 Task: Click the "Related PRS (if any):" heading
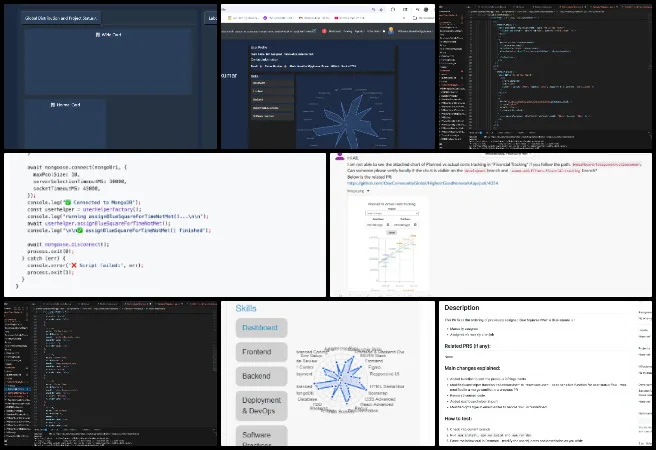click(x=467, y=346)
